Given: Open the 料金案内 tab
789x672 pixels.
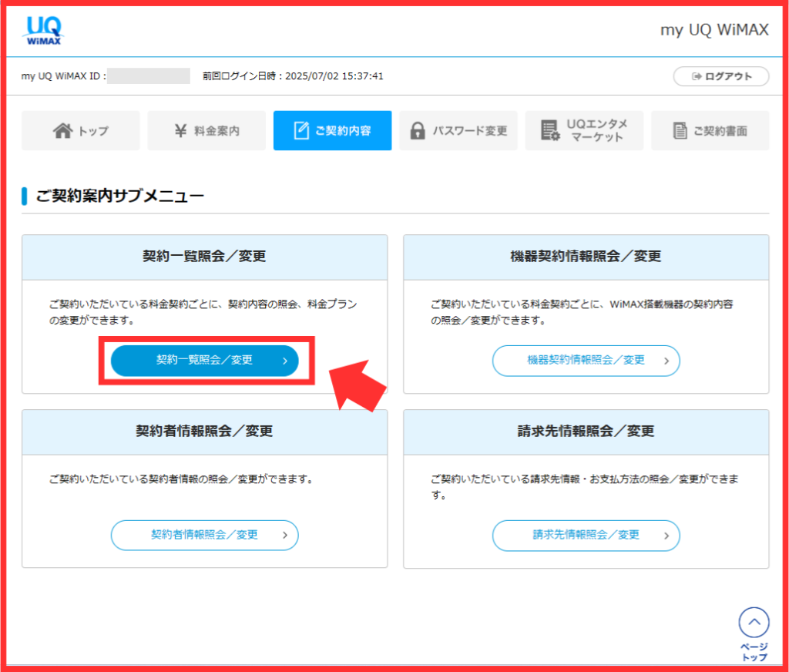Looking at the screenshot, I should pyautogui.click(x=206, y=130).
